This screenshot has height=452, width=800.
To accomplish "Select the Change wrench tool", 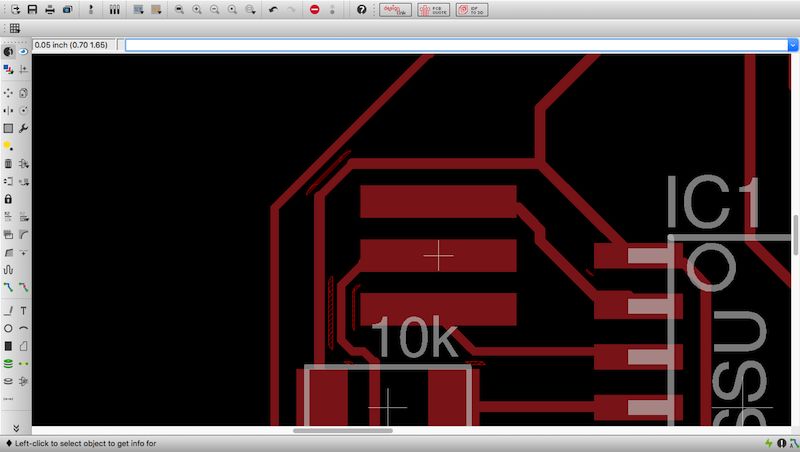I will point(23,128).
